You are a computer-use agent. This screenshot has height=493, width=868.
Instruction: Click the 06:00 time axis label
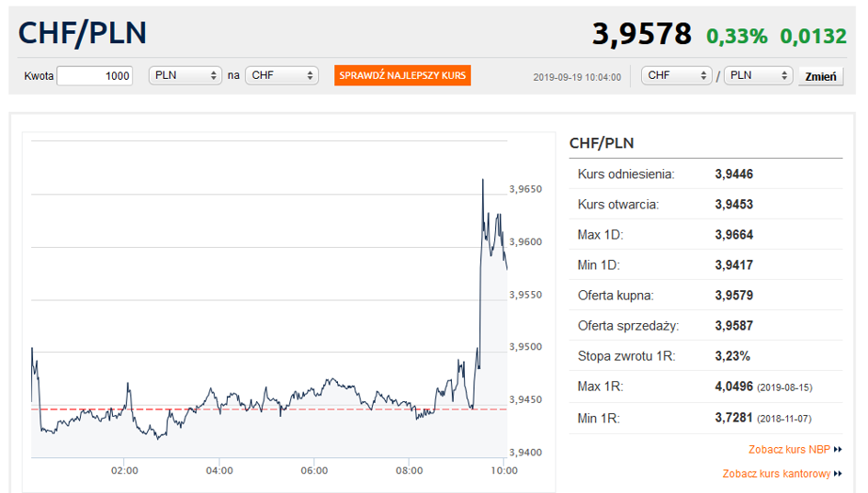point(314,471)
